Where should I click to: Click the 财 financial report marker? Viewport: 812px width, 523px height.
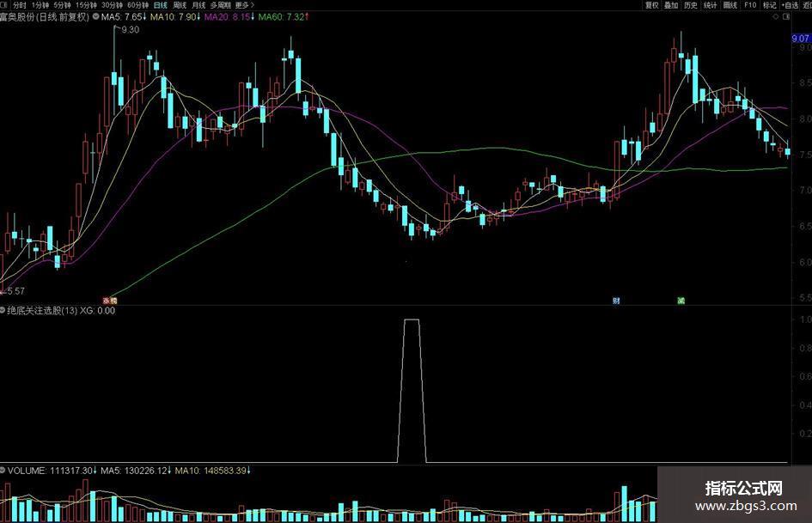pyautogui.click(x=616, y=301)
